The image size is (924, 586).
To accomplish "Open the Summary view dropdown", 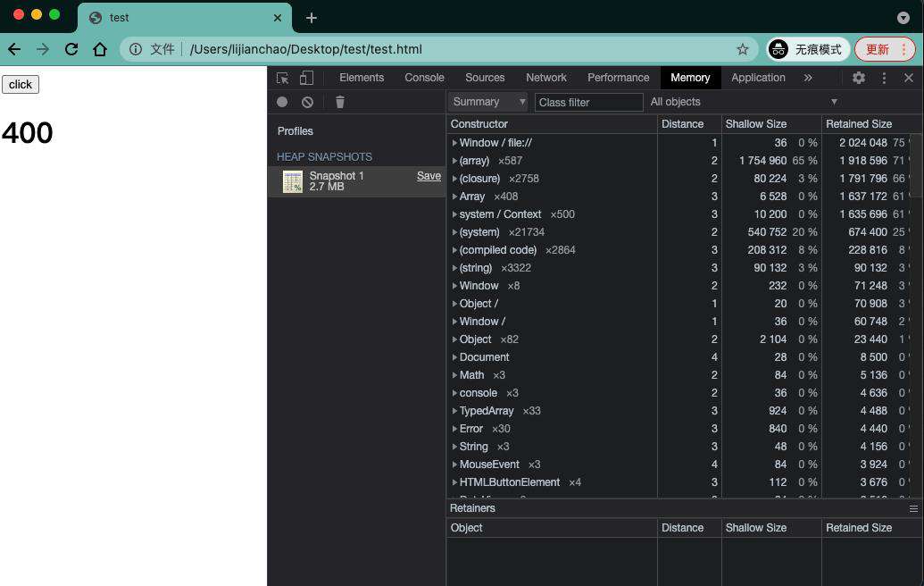I will (487, 102).
